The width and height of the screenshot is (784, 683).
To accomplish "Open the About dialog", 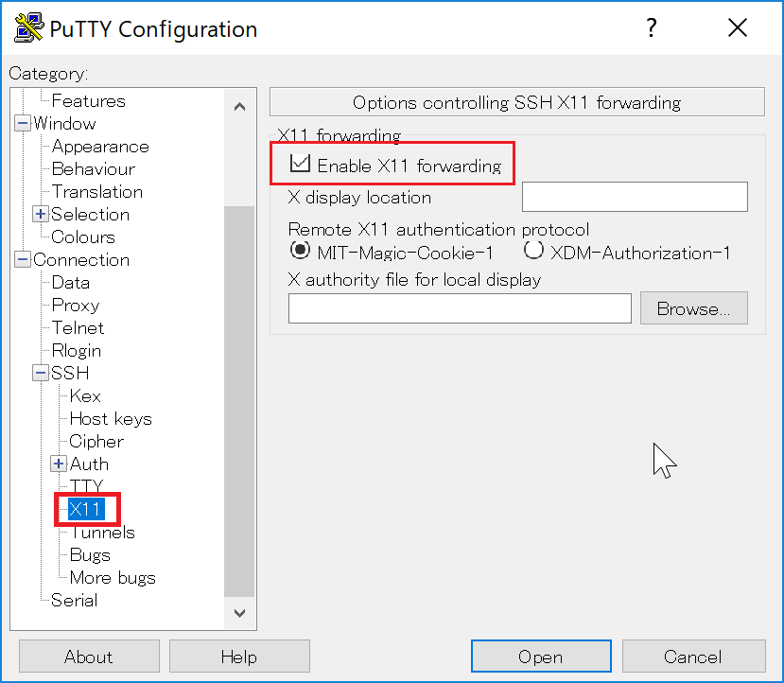I will pyautogui.click(x=88, y=657).
